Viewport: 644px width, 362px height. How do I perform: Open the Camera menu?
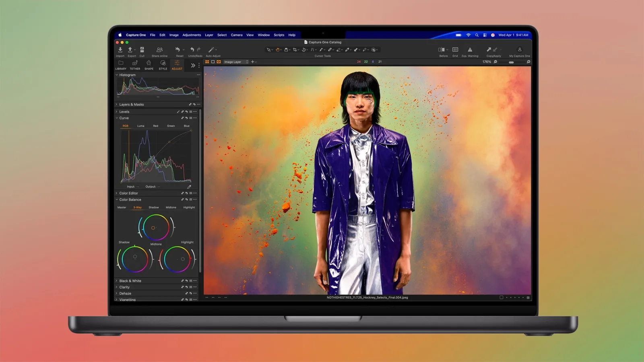coord(237,35)
